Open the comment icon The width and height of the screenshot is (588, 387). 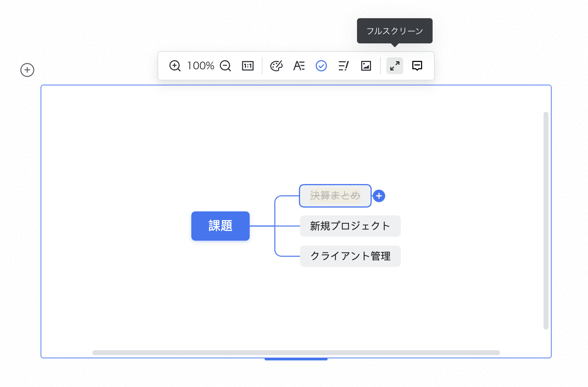coord(417,66)
